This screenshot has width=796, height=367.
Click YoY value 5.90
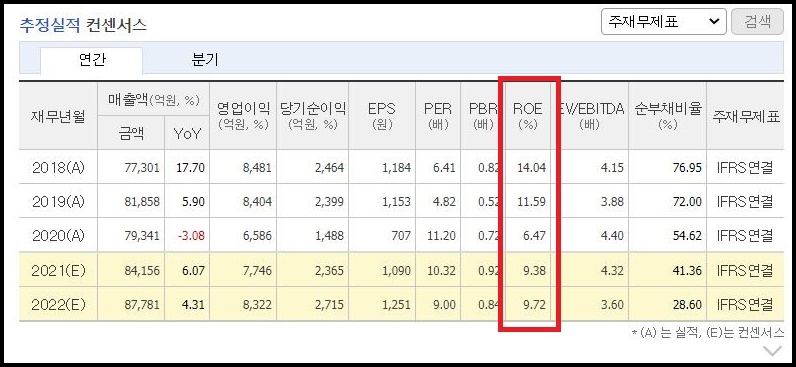point(193,202)
